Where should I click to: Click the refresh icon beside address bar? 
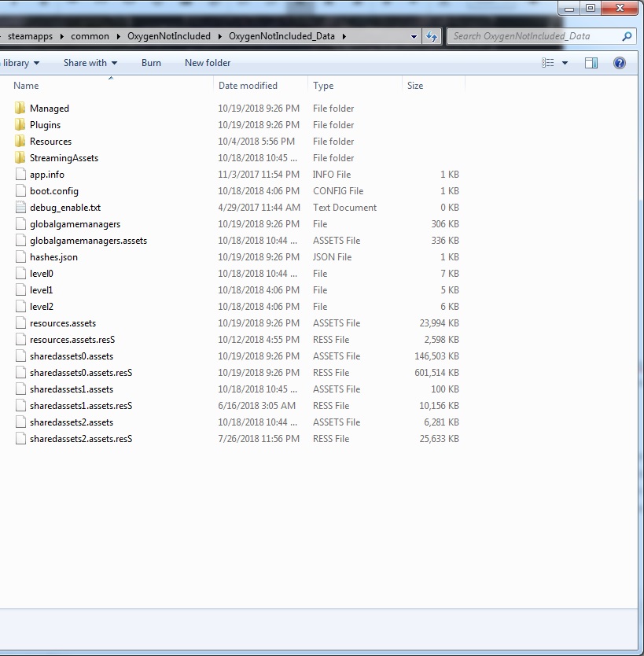[432, 36]
